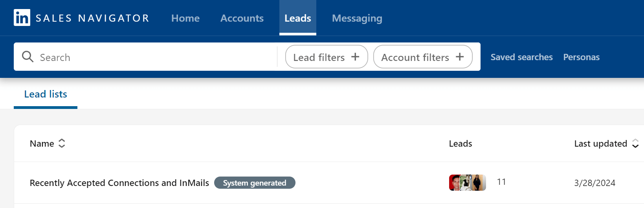Open the Accounts tab
This screenshot has height=208, width=644.
click(x=242, y=18)
